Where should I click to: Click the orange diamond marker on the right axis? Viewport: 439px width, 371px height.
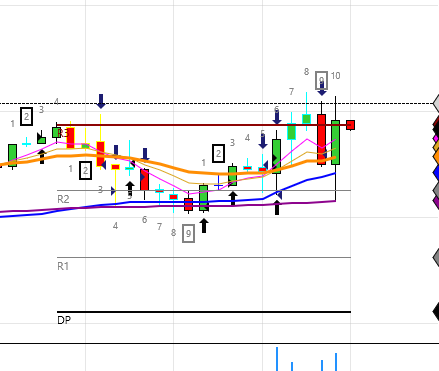(x=436, y=157)
